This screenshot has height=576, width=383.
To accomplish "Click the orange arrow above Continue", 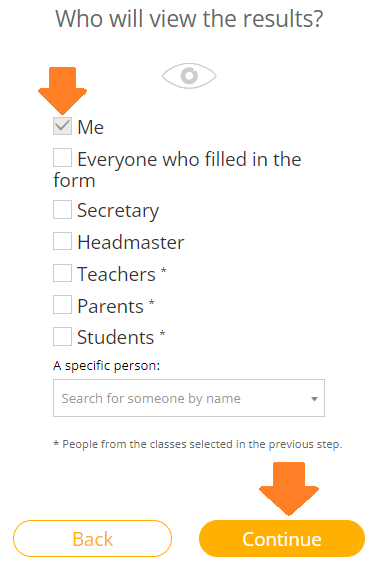I will point(289,489).
